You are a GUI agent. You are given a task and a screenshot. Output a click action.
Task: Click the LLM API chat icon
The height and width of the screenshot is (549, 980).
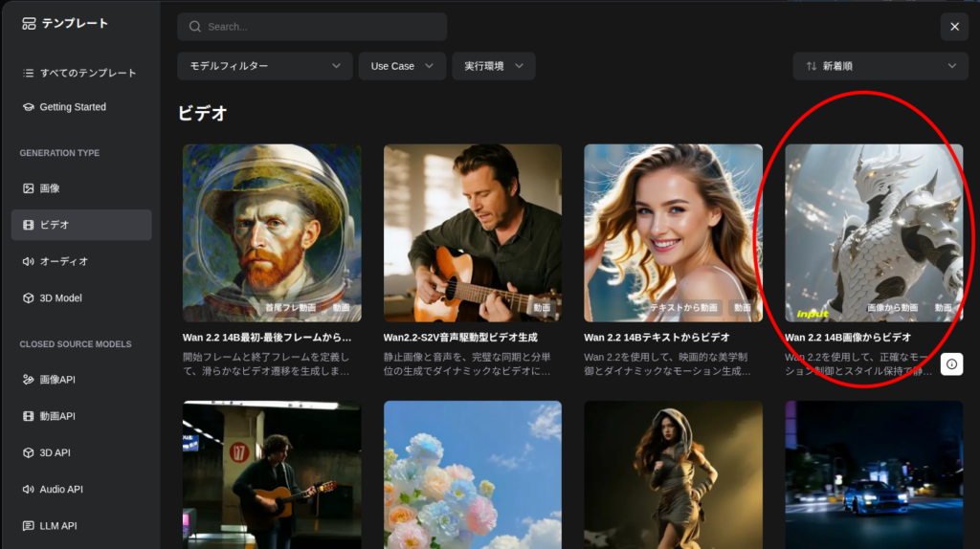pos(29,526)
